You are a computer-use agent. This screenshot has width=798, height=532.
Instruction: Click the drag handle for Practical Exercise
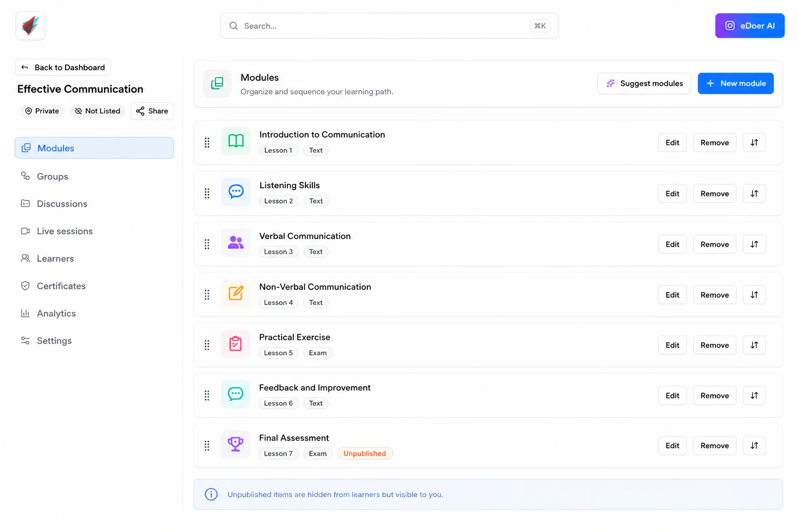click(x=207, y=345)
